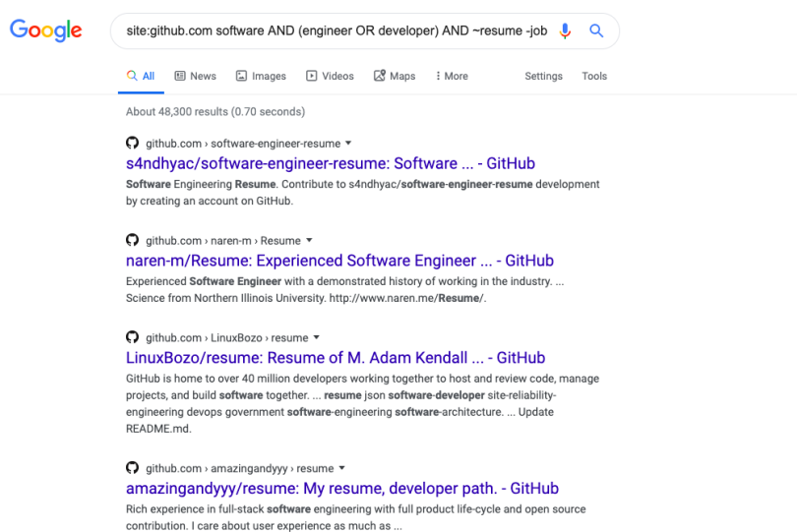Screen dimensions: 797x532
Task: Switch to the News tab
Action: click(x=196, y=77)
